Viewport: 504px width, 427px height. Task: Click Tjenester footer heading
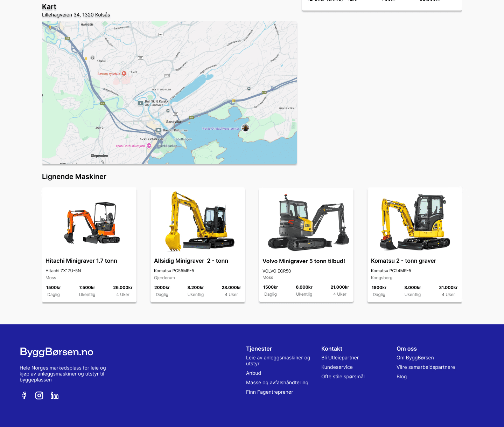coord(259,349)
